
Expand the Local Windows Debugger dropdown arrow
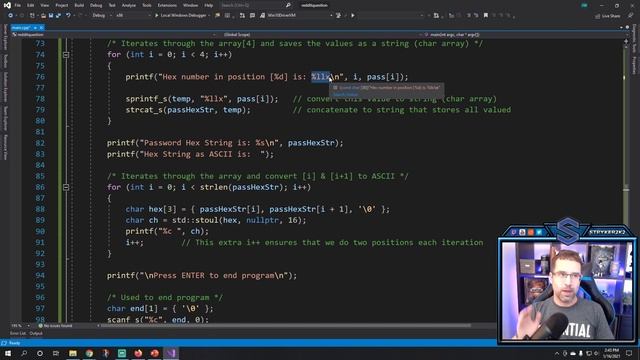point(209,16)
